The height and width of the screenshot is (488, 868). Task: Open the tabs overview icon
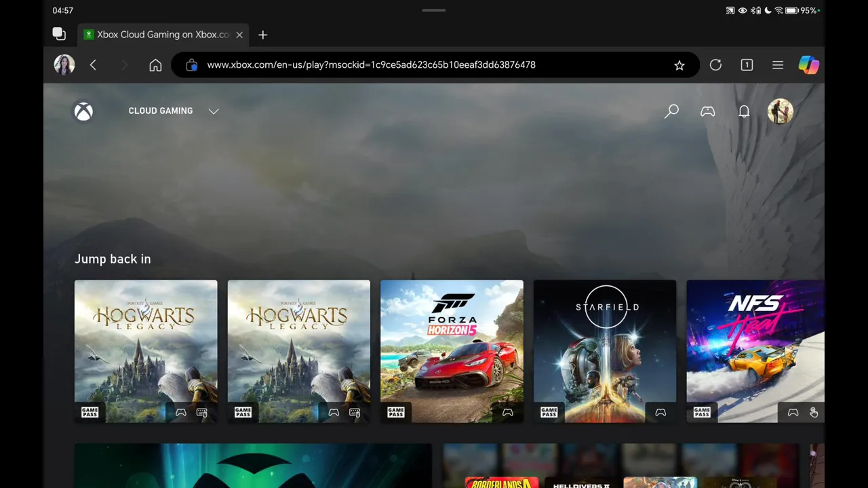[59, 34]
